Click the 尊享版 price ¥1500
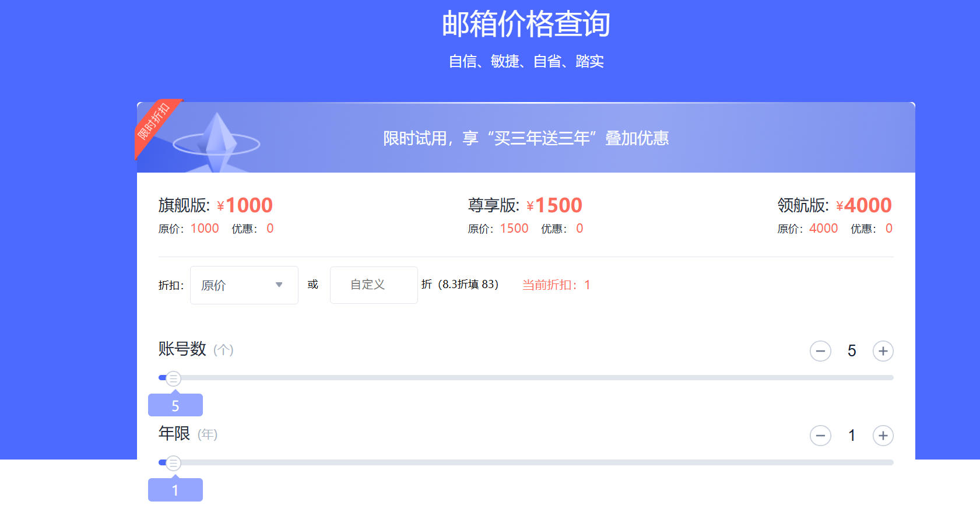The image size is (980, 519). point(554,205)
